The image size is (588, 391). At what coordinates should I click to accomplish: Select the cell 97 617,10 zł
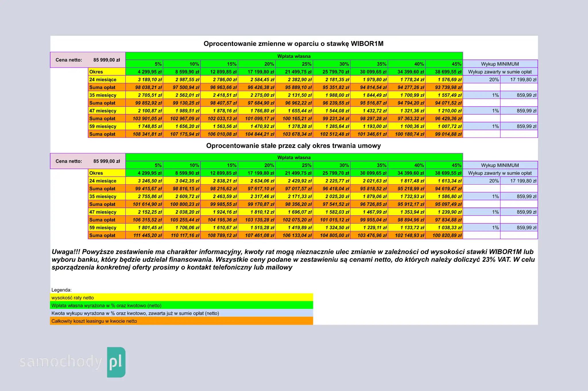(x=257, y=189)
